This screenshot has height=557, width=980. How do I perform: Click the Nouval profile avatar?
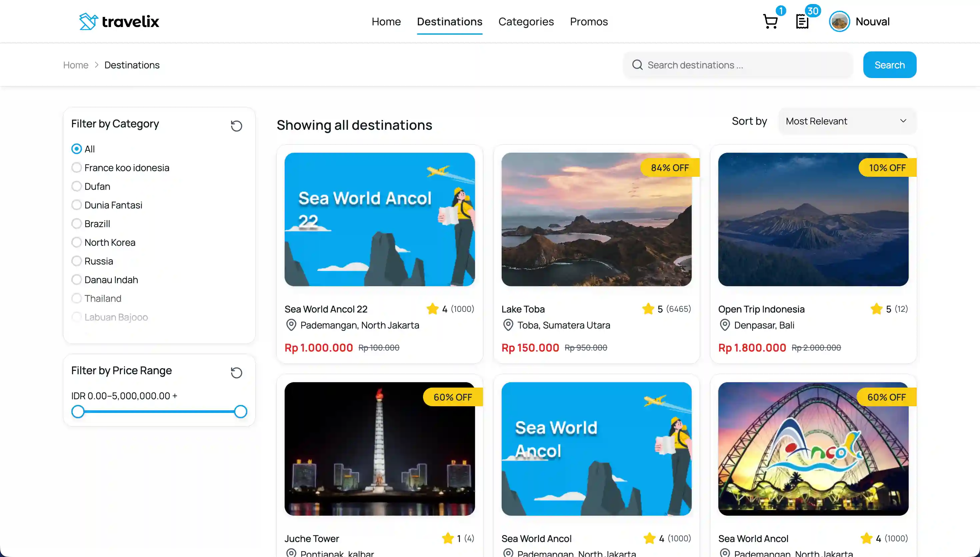coord(839,21)
